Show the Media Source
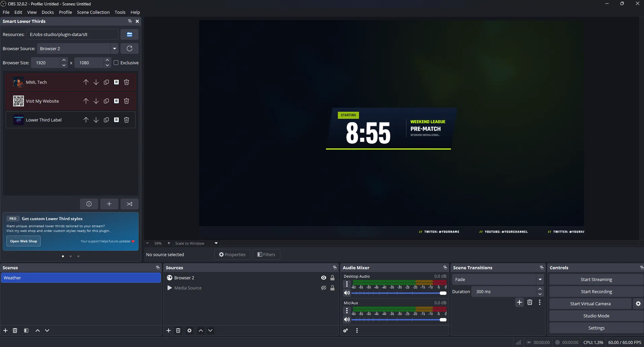644x347 pixels. [x=323, y=288]
